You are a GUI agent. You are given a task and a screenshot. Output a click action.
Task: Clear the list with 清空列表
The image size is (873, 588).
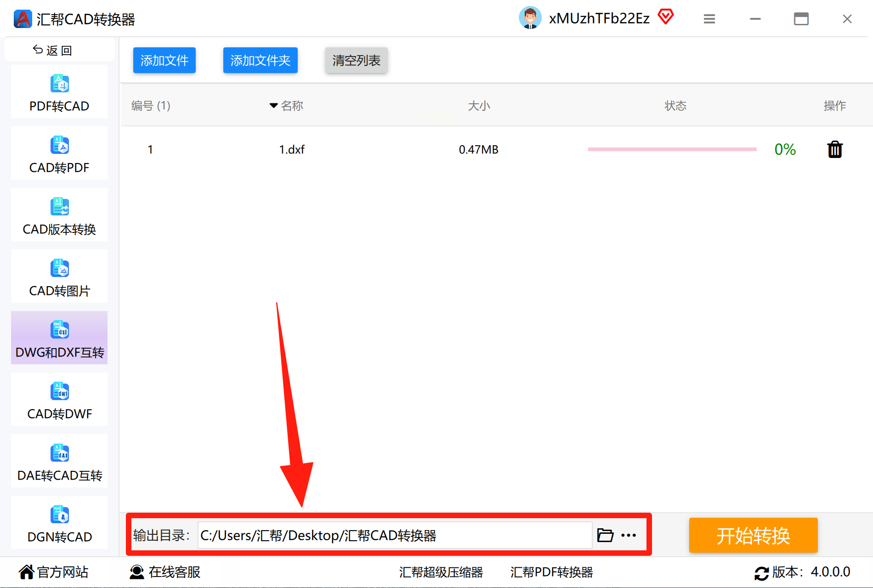357,60
